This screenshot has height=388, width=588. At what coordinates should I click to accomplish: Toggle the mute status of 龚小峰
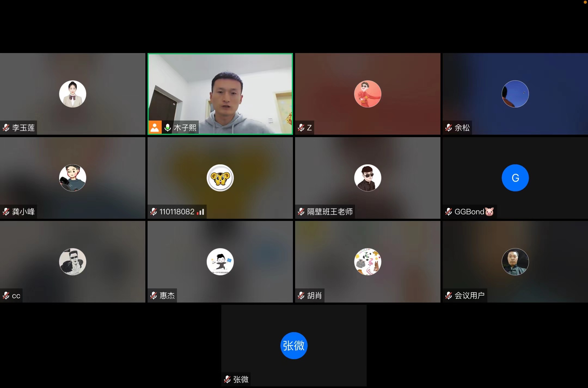pyautogui.click(x=6, y=211)
